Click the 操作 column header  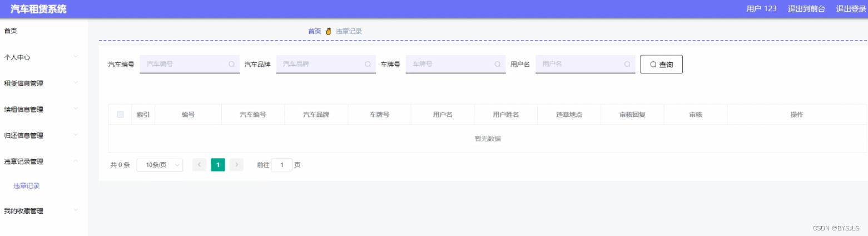pos(797,115)
